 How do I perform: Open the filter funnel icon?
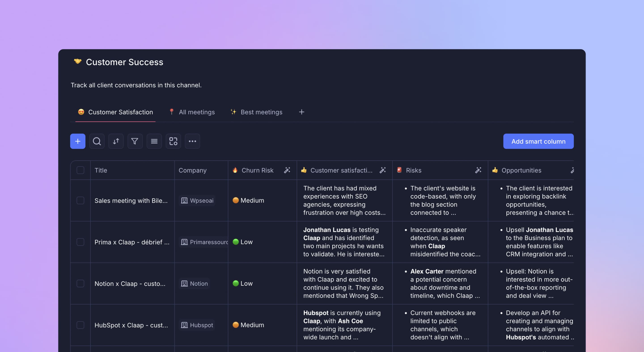(135, 141)
